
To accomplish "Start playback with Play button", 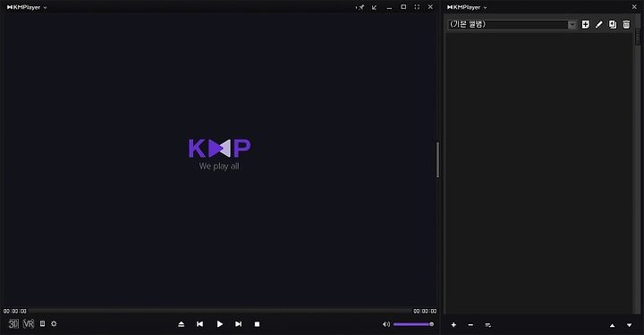I will coord(220,324).
